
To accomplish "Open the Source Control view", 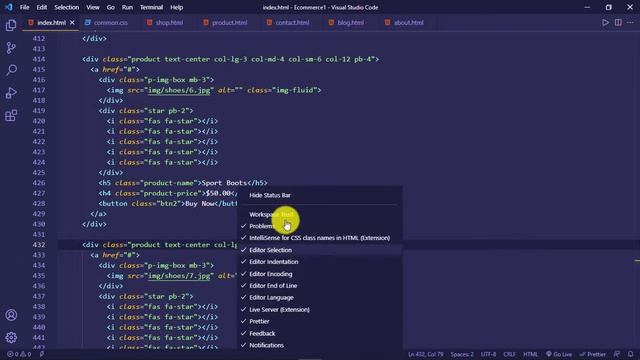I will tap(11, 48).
